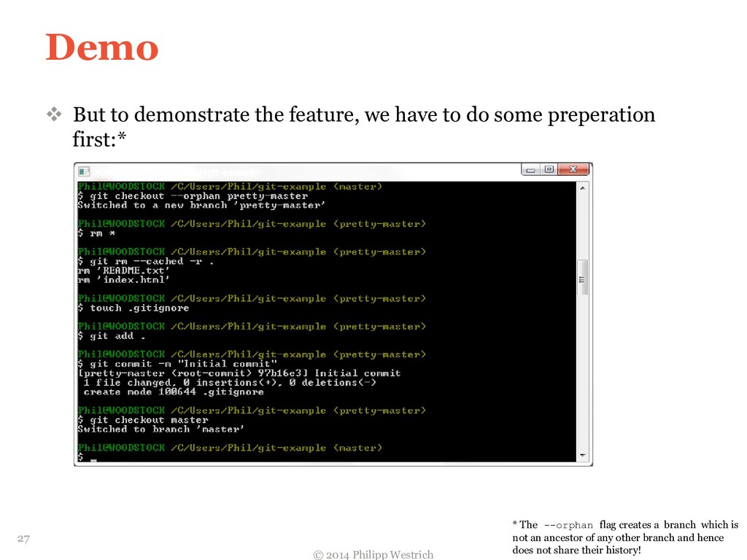The image size is (747, 560).
Task: Click the terminal scrollbar down arrow
Action: point(583,456)
